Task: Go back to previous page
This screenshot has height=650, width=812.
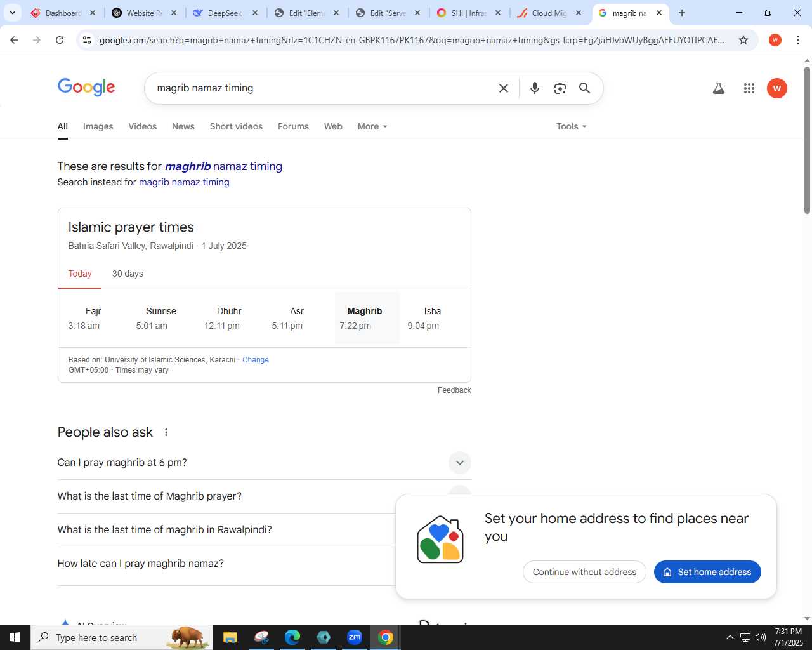Action: coord(14,40)
